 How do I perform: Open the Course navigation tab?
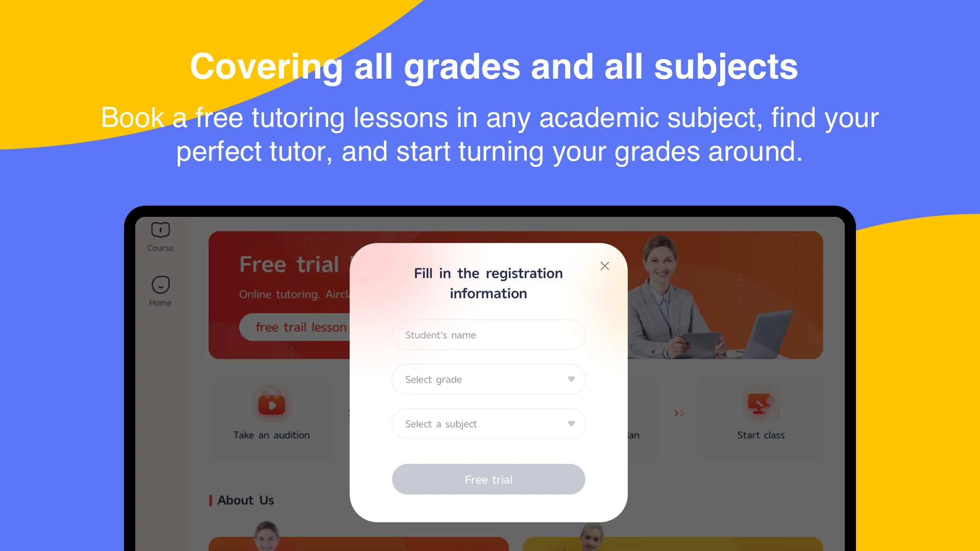(160, 236)
